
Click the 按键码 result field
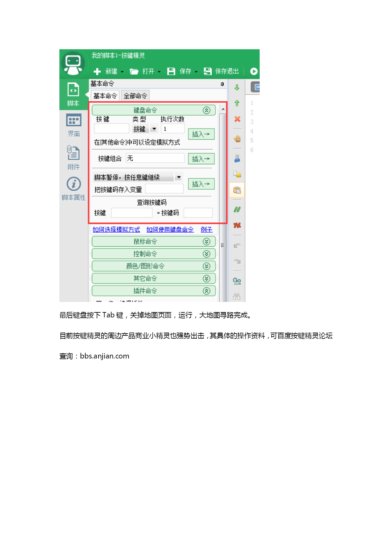tap(198, 213)
